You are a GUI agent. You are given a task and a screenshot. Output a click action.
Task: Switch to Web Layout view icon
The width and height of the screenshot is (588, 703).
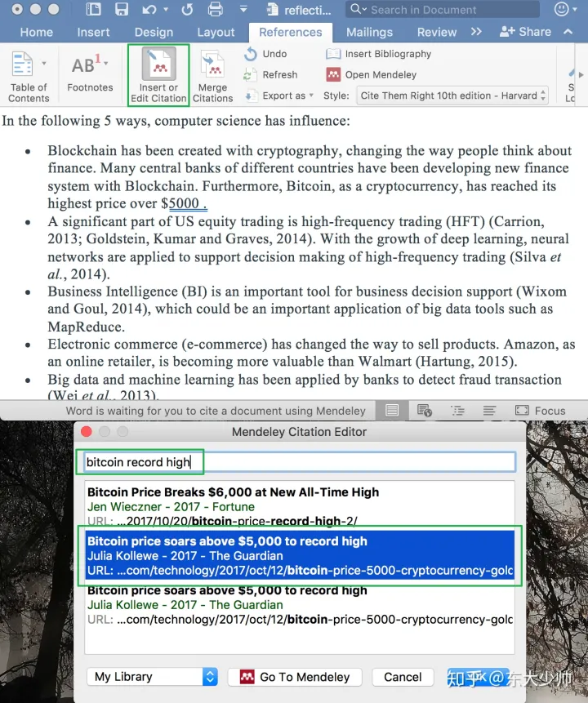[425, 410]
